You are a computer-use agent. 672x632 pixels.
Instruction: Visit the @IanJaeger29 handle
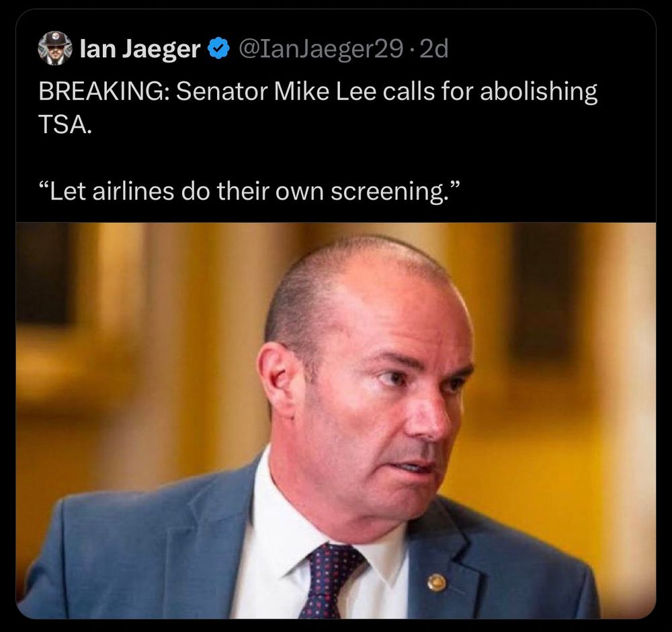(320, 49)
